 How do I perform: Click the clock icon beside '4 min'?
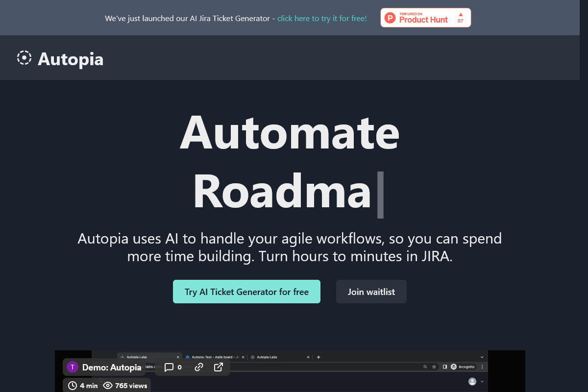pyautogui.click(x=72, y=385)
